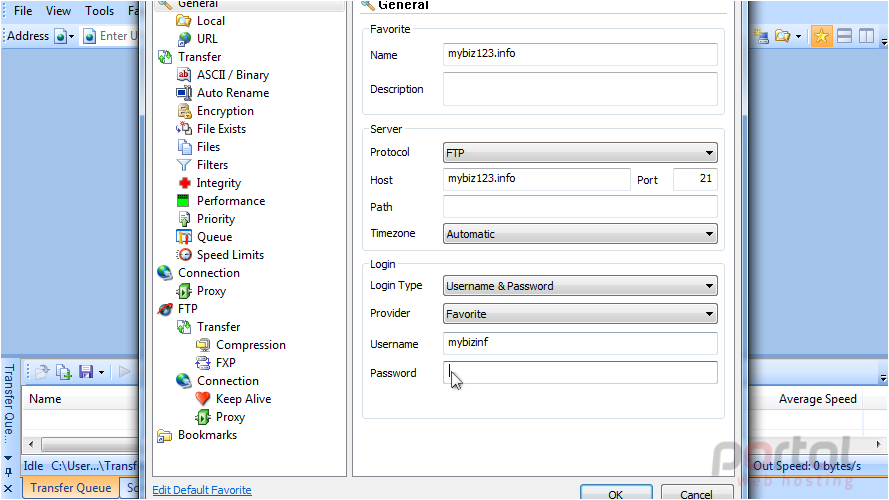Open the Encryption settings icon

[184, 111]
